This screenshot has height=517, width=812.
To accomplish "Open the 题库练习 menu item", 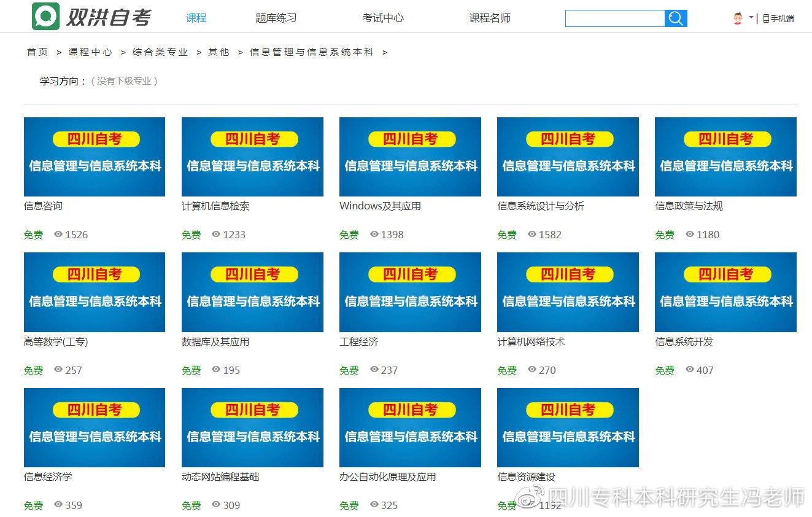I will (x=276, y=18).
